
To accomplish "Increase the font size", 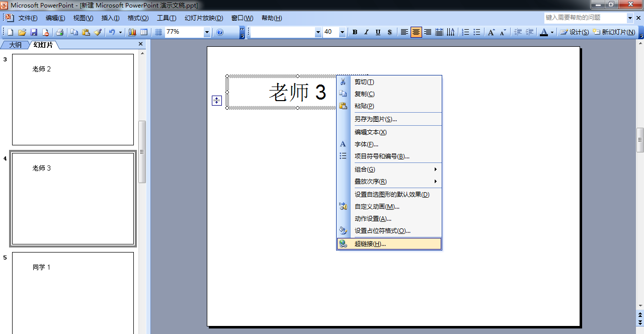I will [x=492, y=32].
